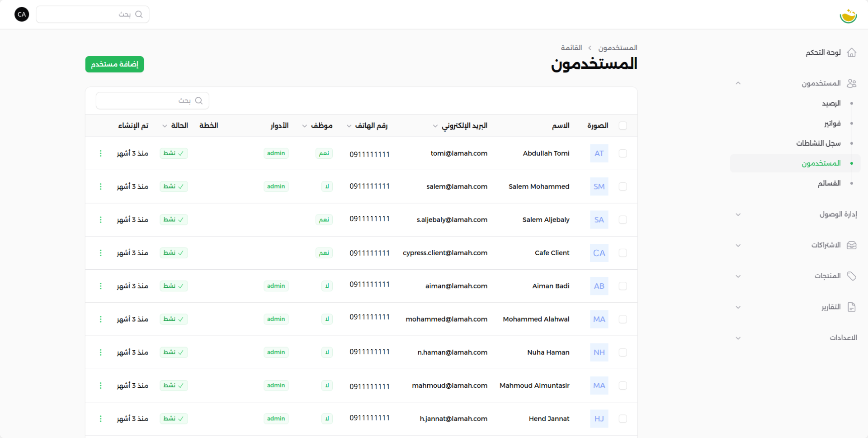This screenshot has width=868, height=438.
Task: Select the Salem Mohammed row checkbox
Action: 623,186
